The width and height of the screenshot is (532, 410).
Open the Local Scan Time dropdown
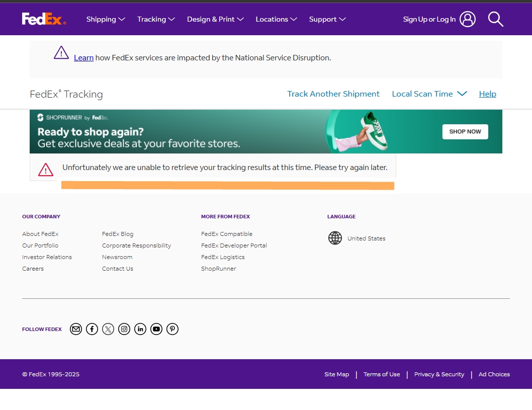(429, 94)
